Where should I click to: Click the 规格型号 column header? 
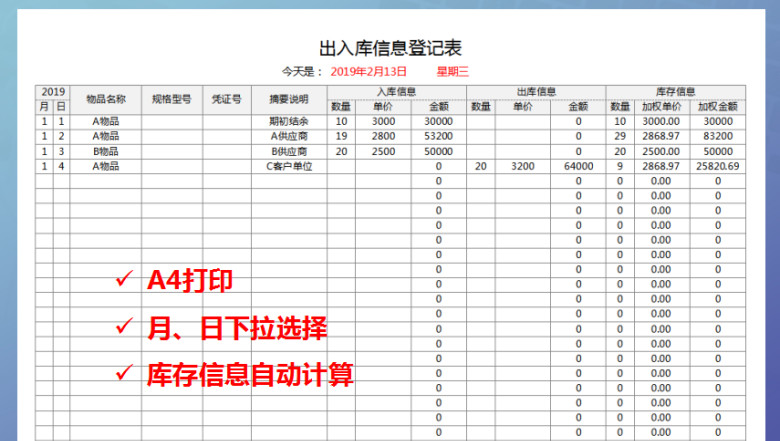(172, 99)
